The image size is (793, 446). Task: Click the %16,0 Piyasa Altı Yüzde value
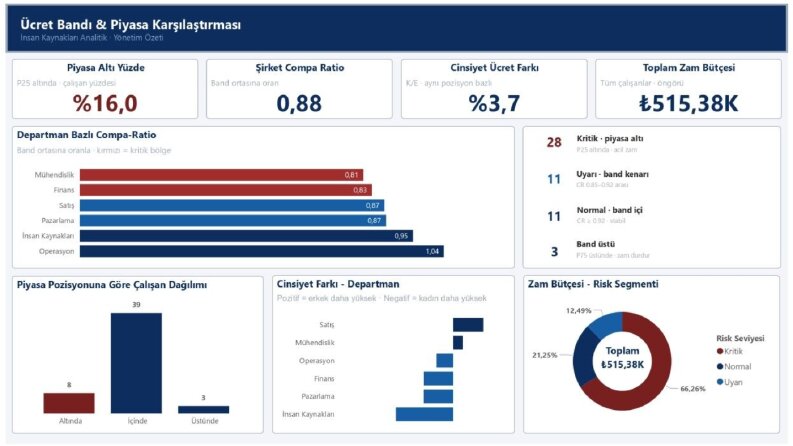(105, 103)
